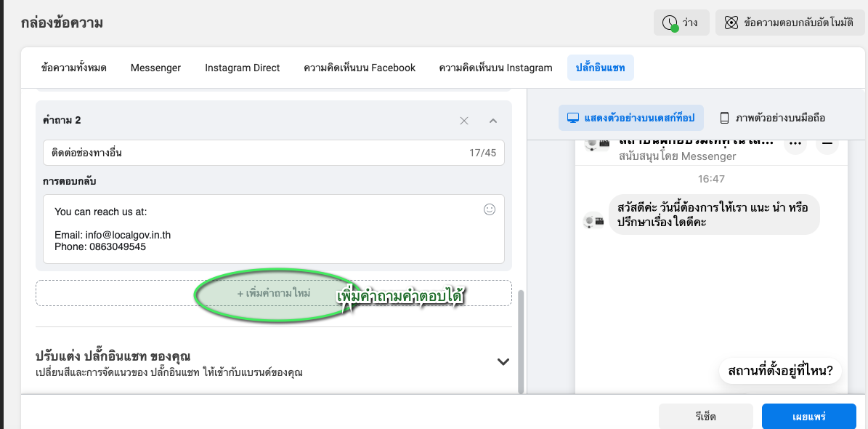Click the รีเซ็ต reset button
Screen dimensions: 868x429
click(705, 417)
